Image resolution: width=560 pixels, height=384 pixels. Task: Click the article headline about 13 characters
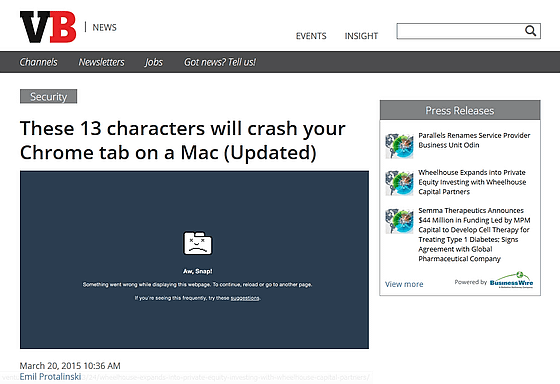point(182,140)
